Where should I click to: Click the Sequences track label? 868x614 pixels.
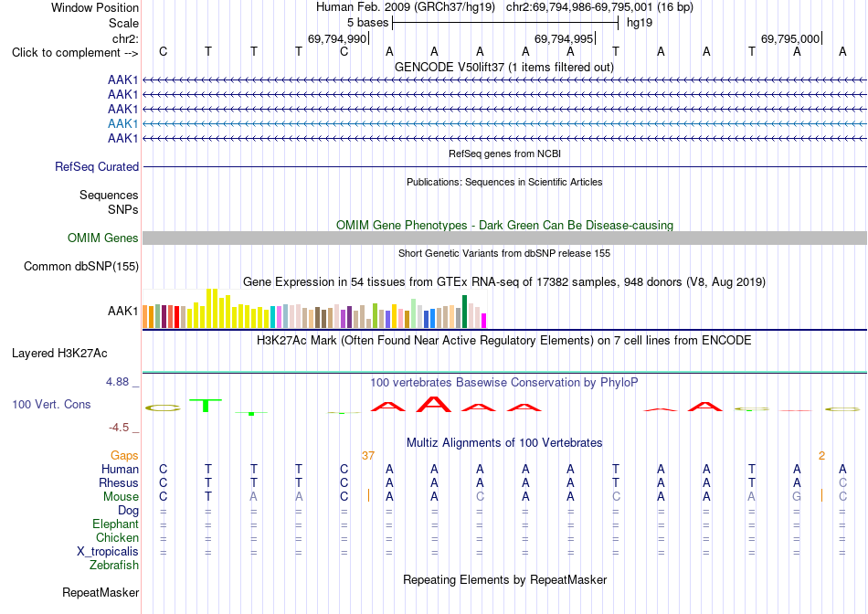coord(109,195)
